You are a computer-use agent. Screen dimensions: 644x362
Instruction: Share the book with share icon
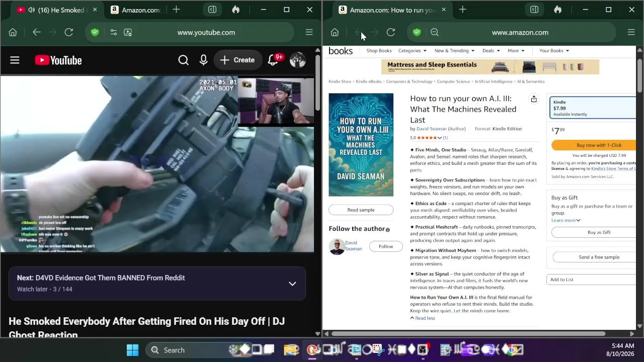tap(534, 99)
